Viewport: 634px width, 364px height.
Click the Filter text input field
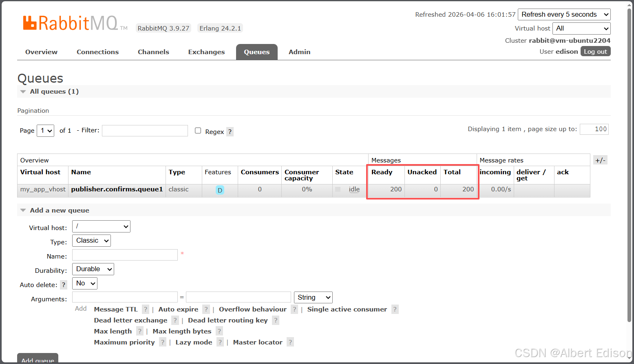pyautogui.click(x=145, y=131)
